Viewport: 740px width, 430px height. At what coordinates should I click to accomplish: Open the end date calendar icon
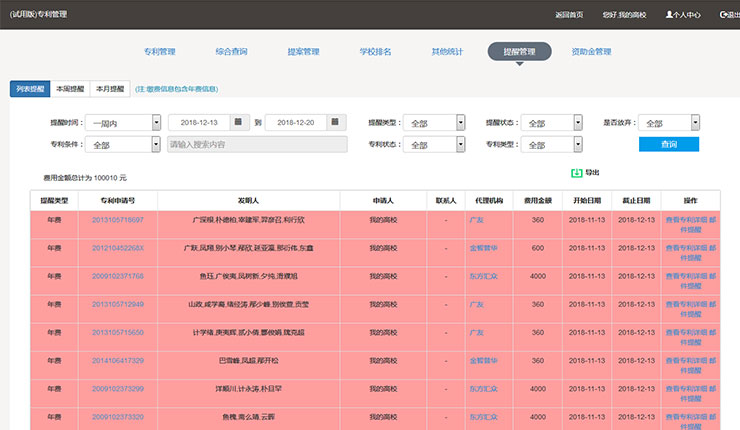336,122
